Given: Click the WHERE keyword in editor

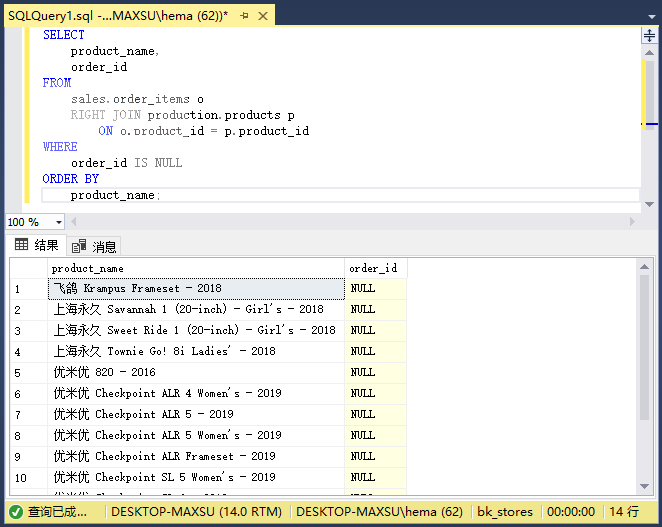Looking at the screenshot, I should click(60, 147).
